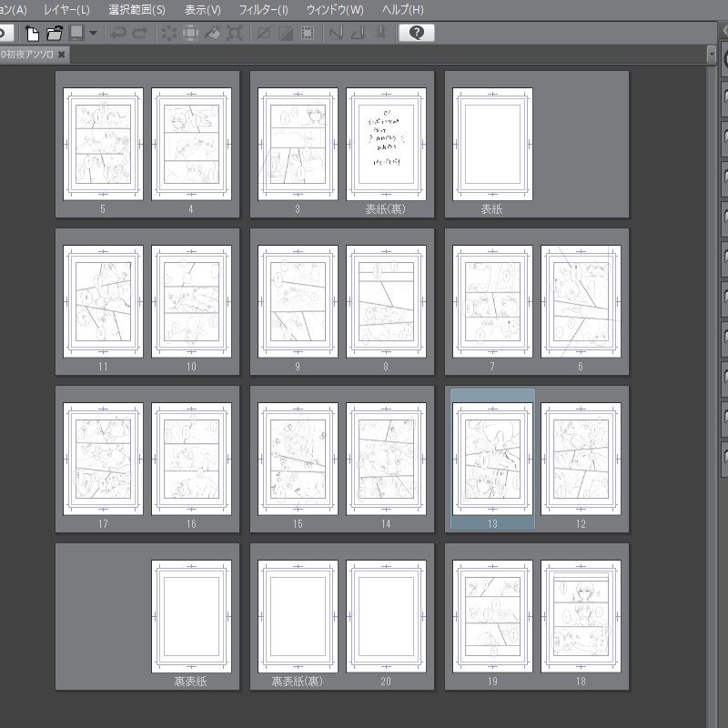The height and width of the screenshot is (728, 728).
Task: Select page 10 thumbnail
Action: 191,301
